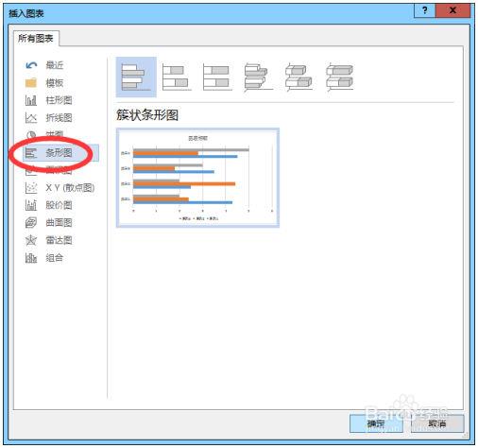Select the 3-D clustered bar subtype icon

258,78
